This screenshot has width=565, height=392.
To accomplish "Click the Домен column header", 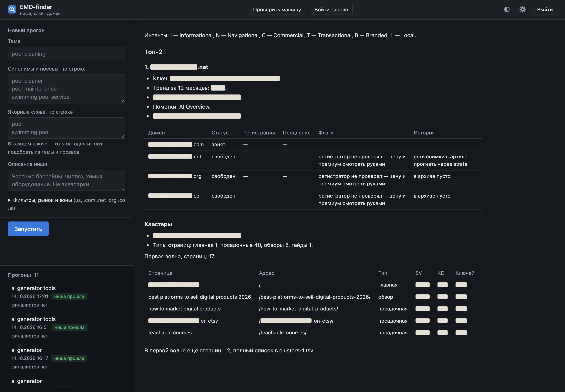I will coord(156,133).
